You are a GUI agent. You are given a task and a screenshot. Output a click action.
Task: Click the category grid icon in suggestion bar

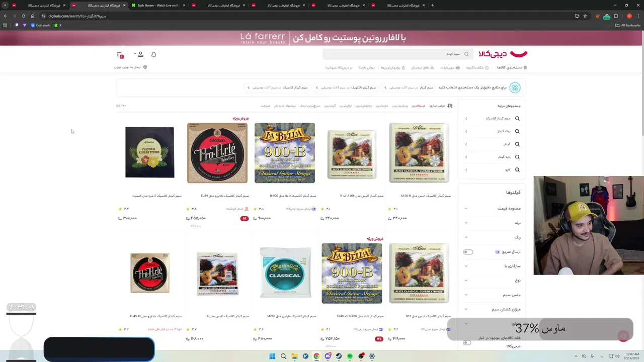[515, 87]
